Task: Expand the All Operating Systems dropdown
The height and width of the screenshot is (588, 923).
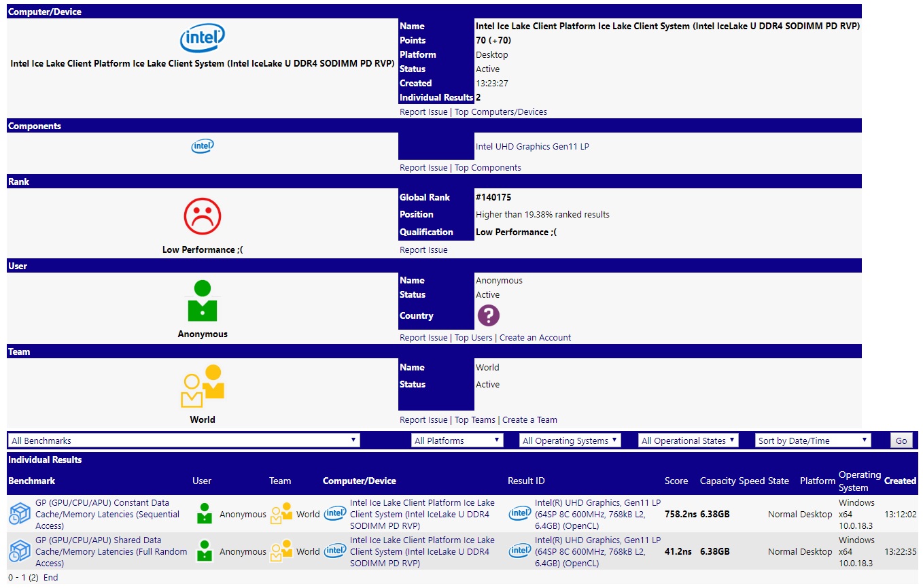Action: [x=570, y=440]
